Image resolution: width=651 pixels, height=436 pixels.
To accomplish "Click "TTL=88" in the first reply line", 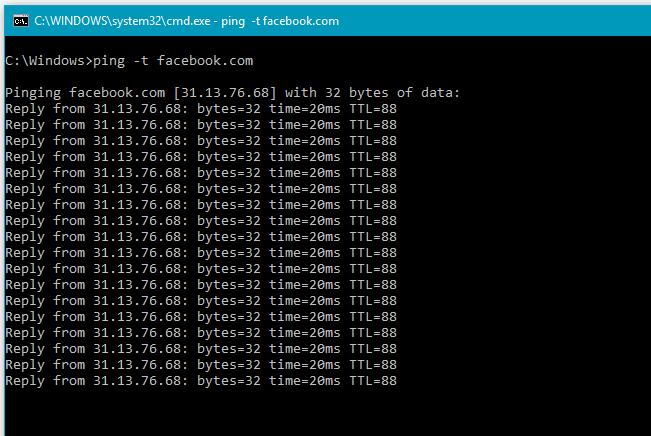I will [x=373, y=109].
